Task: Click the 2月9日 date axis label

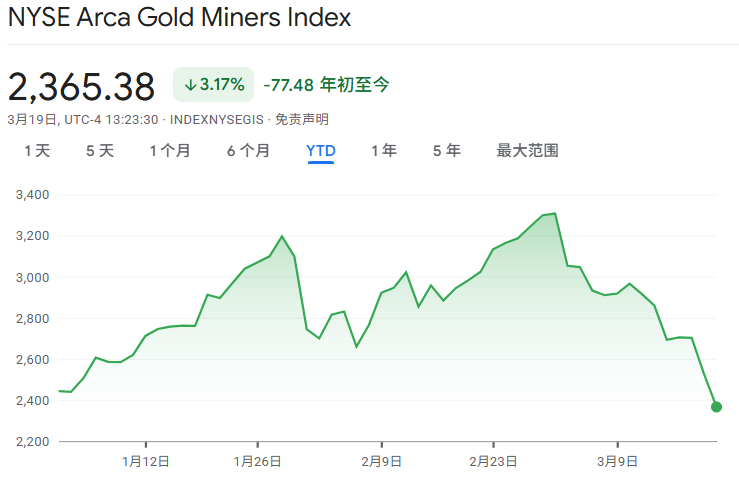Action: coord(382,461)
